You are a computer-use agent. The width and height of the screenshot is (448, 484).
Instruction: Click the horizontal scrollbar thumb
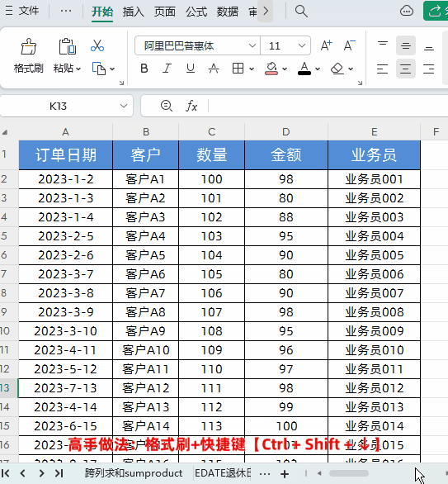[x=349, y=473]
